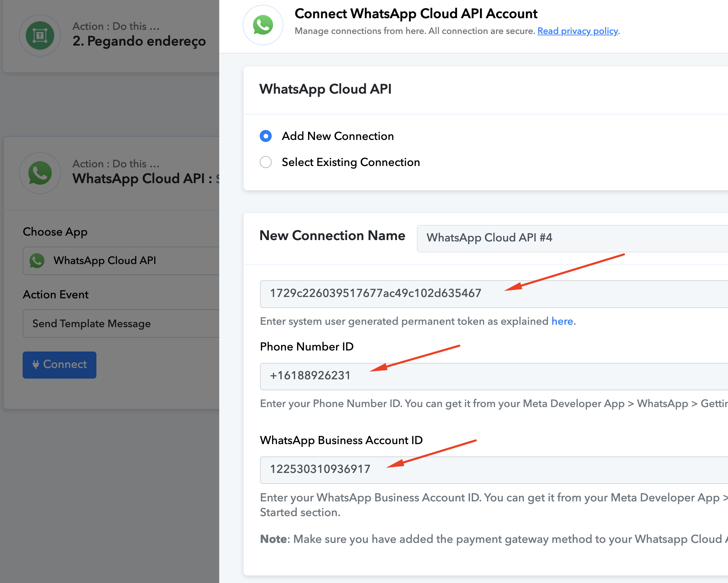Click the blue Connect button
The width and height of the screenshot is (728, 583).
point(59,365)
